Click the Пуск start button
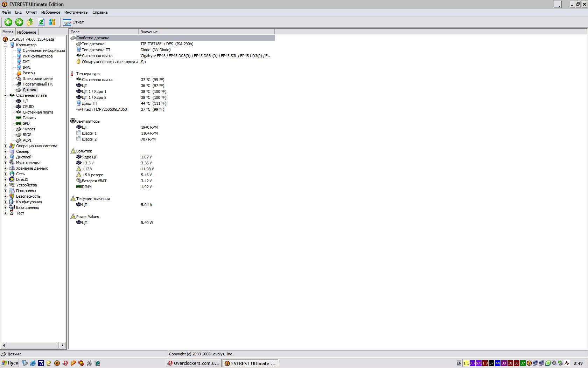The width and height of the screenshot is (588, 368). click(10, 363)
